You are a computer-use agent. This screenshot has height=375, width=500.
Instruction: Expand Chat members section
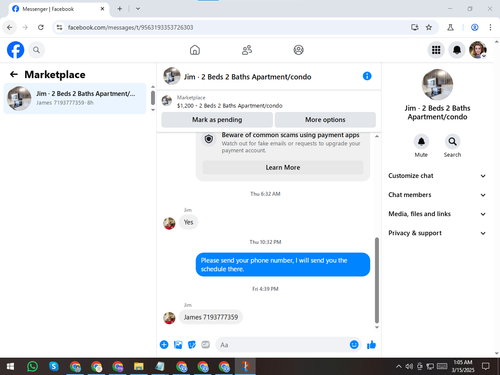[x=437, y=195]
